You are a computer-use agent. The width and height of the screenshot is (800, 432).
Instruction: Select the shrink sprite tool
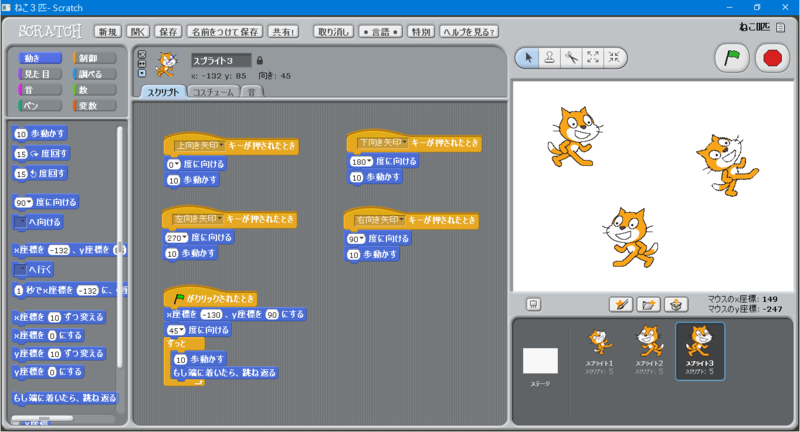coord(614,58)
